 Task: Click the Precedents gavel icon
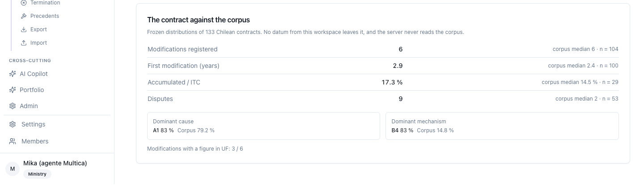click(24, 16)
